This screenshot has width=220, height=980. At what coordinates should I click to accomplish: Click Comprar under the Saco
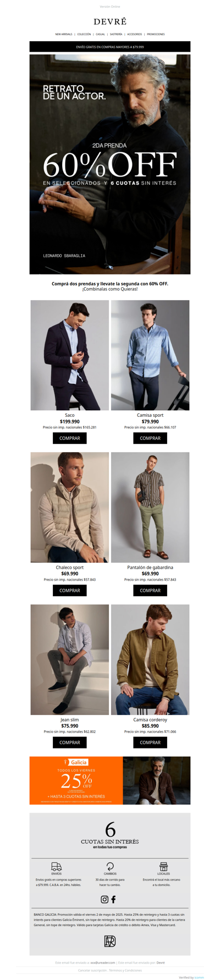click(x=70, y=438)
